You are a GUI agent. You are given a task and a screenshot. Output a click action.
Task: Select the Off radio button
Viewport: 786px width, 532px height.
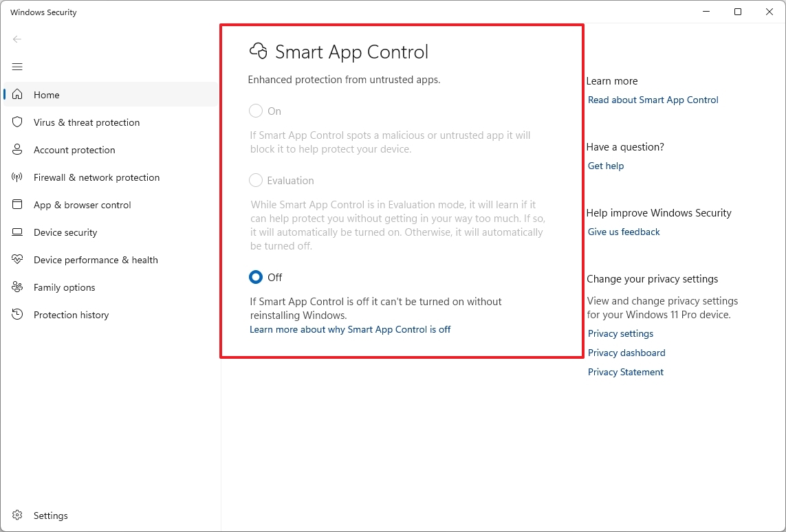tap(256, 277)
